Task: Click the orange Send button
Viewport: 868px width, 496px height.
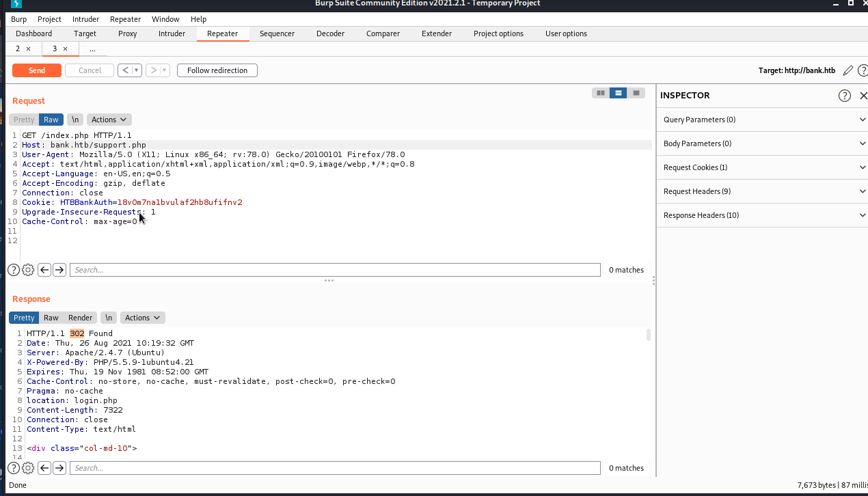Action: (x=37, y=70)
